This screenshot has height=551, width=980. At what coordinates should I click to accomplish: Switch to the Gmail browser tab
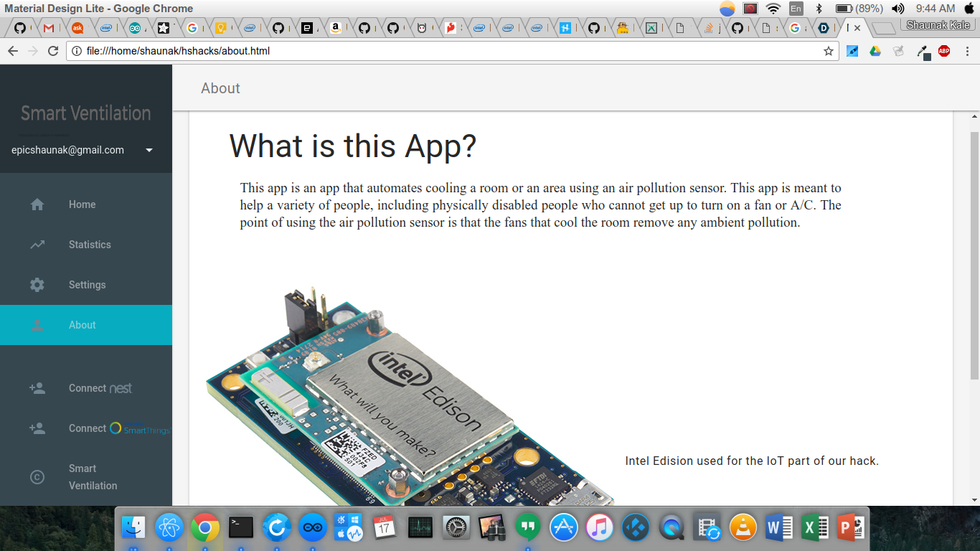[49, 29]
